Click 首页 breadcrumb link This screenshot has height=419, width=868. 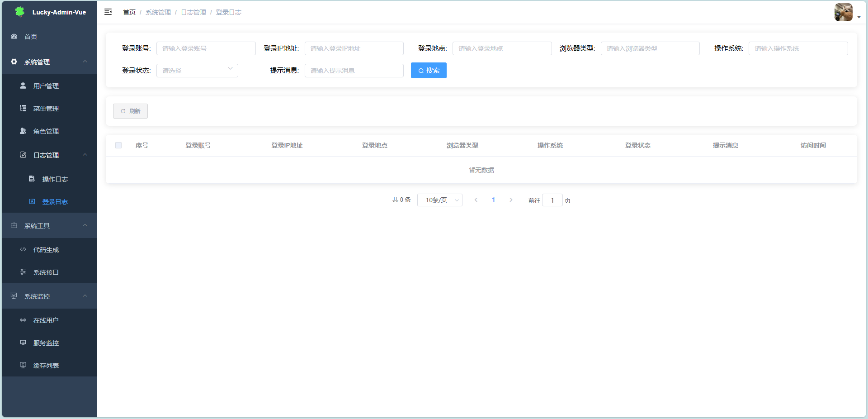pos(129,12)
